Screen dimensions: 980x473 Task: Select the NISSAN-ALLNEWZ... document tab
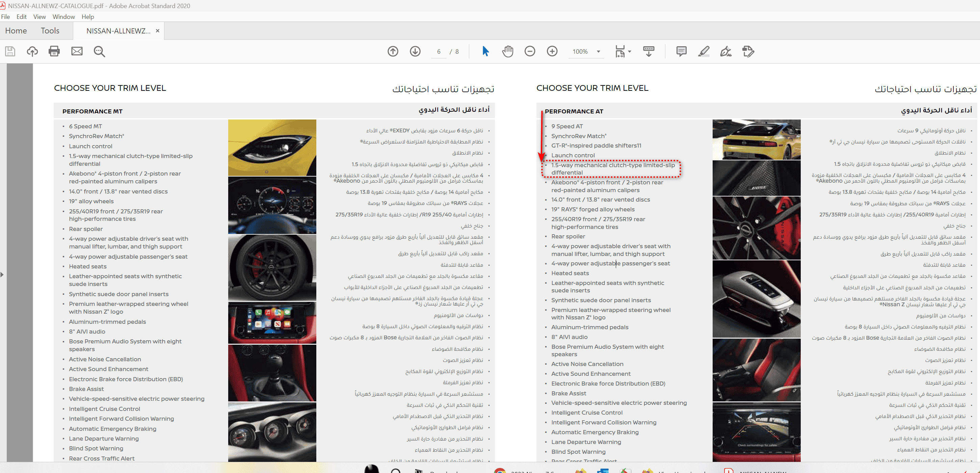(118, 31)
